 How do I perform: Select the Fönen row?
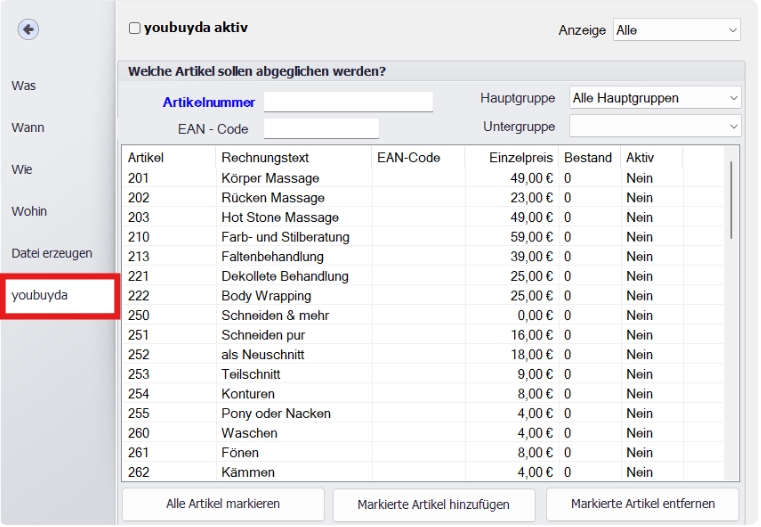click(423, 453)
